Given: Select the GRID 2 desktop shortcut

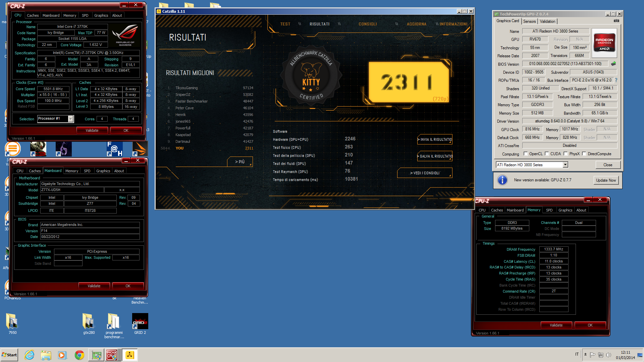Looking at the screenshot, I should [x=140, y=323].
